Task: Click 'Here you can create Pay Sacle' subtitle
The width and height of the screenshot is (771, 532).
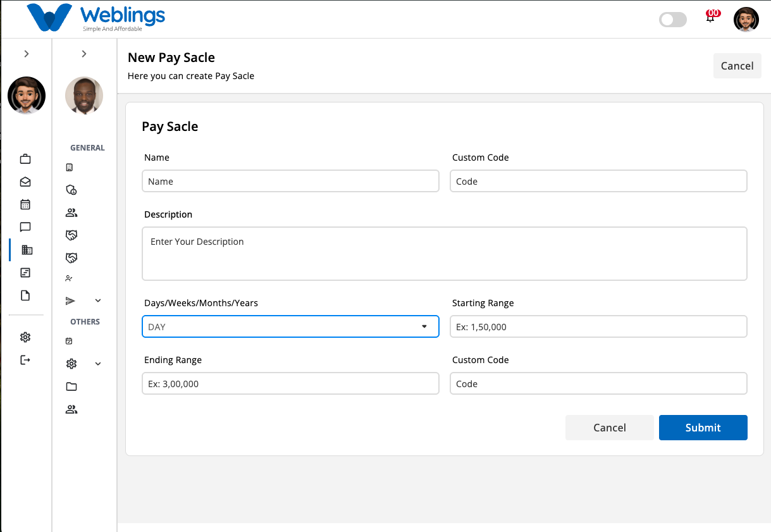Action: [x=191, y=76]
